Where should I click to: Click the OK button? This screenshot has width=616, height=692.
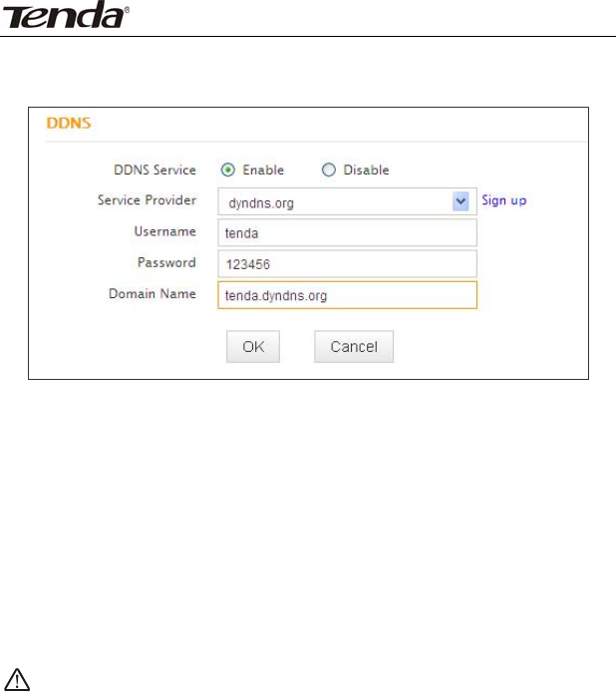click(253, 347)
